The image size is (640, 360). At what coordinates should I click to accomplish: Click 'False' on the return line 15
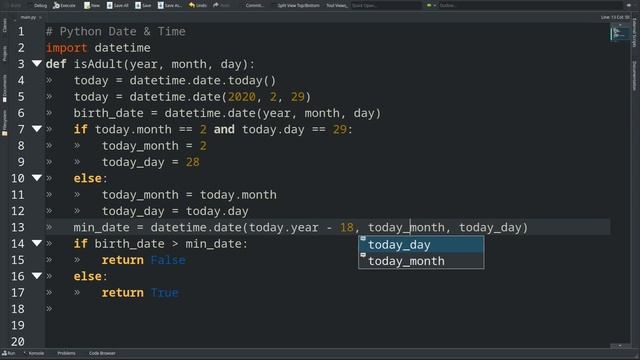(x=168, y=260)
